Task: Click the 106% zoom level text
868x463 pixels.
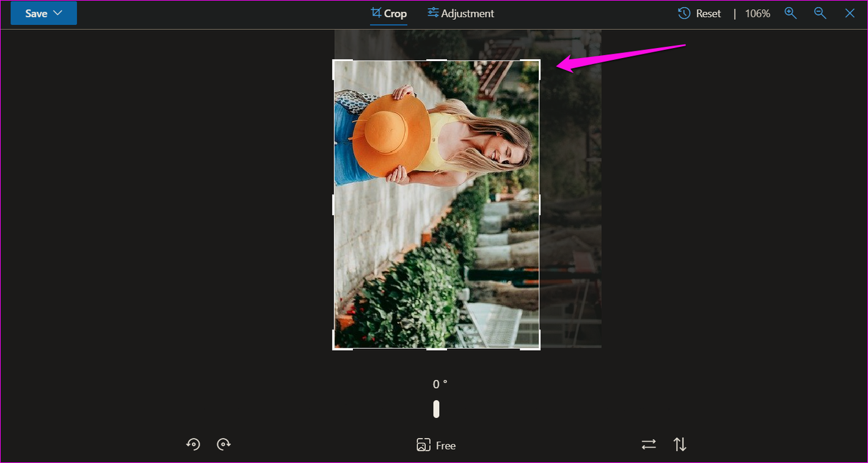Action: point(758,13)
